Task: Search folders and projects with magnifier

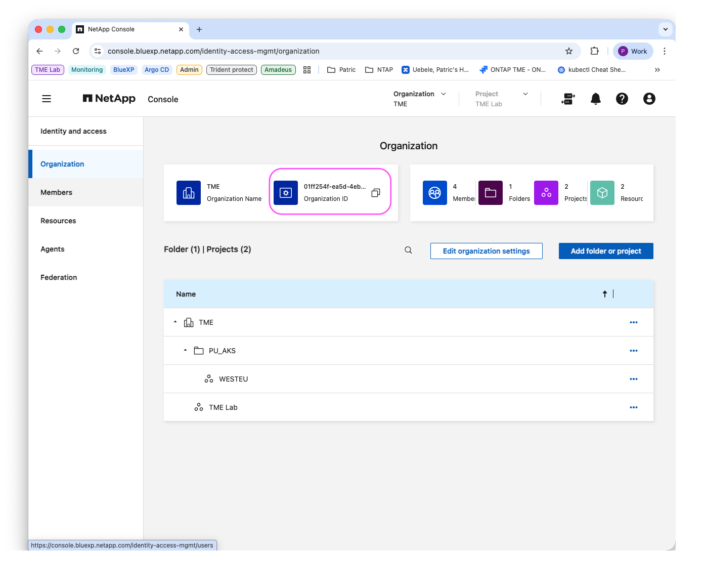Action: point(408,250)
